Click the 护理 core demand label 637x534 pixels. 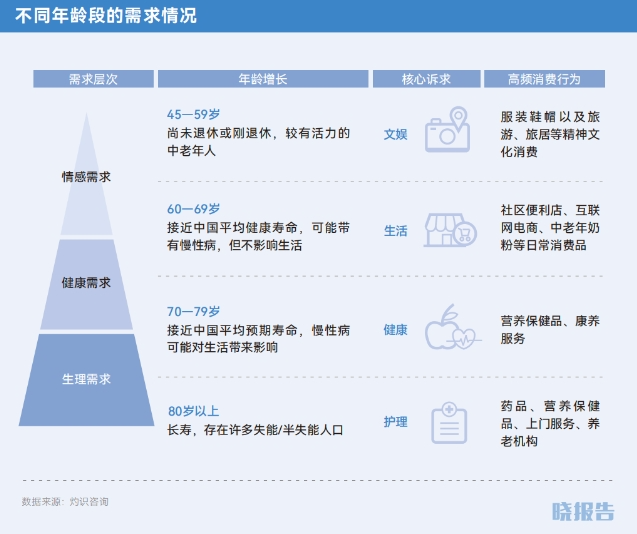tap(395, 422)
